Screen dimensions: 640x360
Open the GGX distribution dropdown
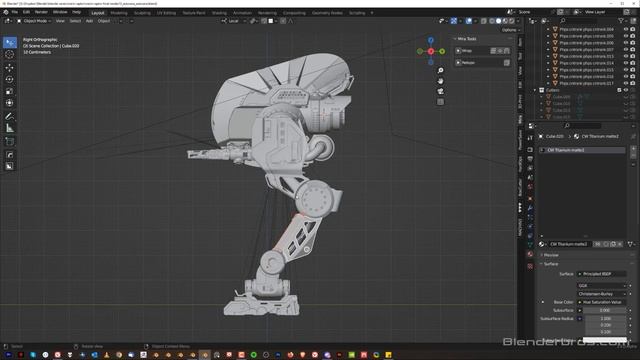602,286
